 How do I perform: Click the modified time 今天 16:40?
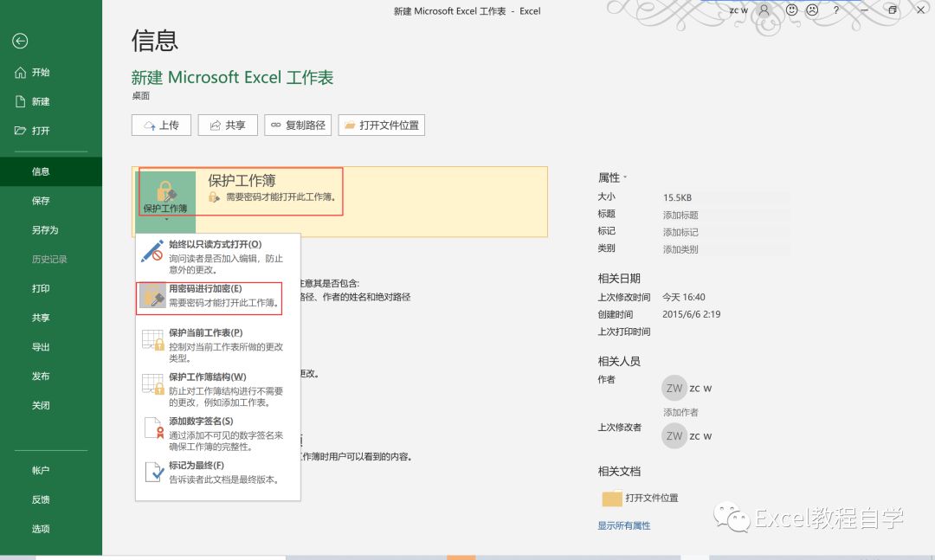click(683, 297)
